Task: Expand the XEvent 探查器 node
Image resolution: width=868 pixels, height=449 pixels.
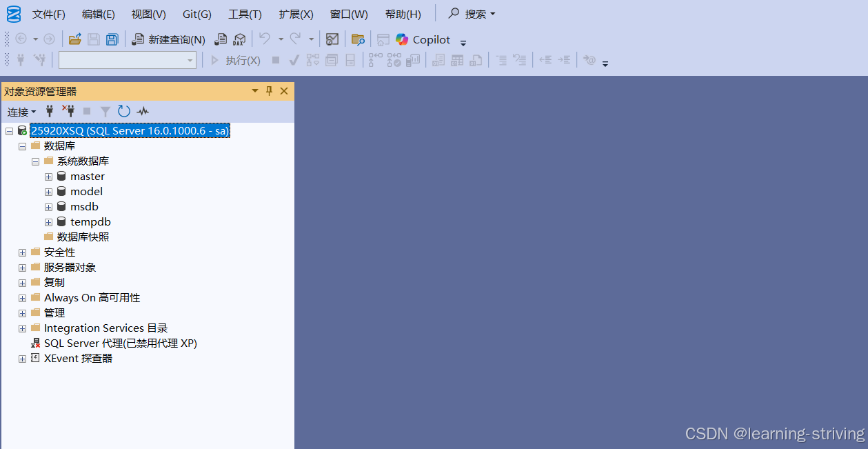Action: 23,359
